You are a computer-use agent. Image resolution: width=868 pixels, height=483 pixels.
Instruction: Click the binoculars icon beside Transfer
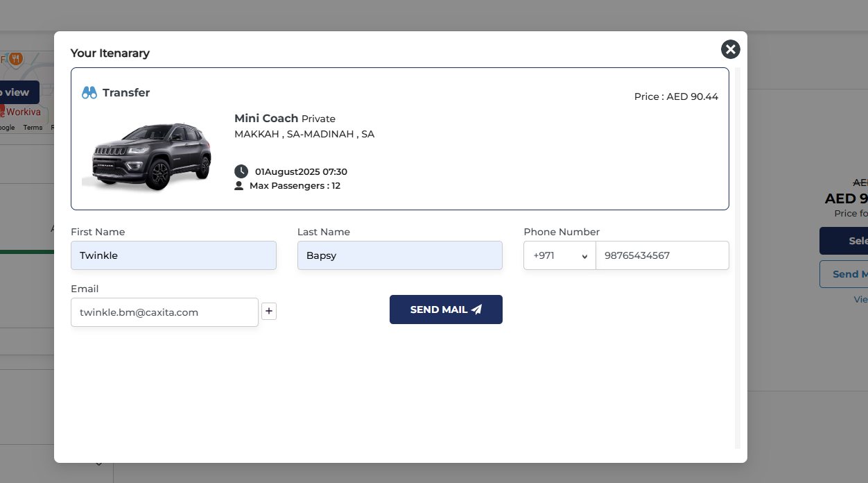(89, 93)
